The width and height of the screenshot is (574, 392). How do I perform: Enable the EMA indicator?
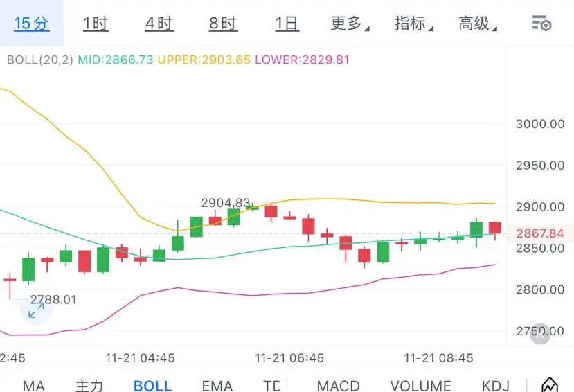217,386
